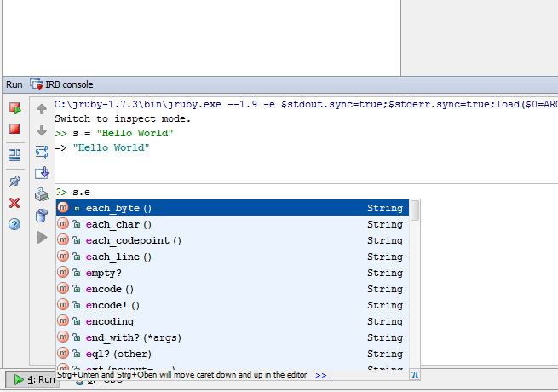
Task: Click the >> link in the hint bar
Action: pos(321,374)
